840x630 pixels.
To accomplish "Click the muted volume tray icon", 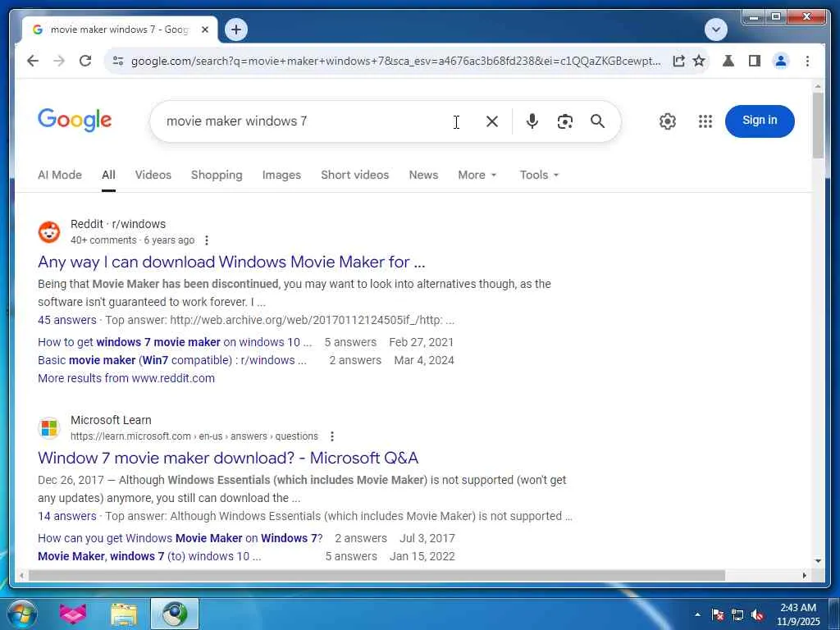I will pos(757,615).
